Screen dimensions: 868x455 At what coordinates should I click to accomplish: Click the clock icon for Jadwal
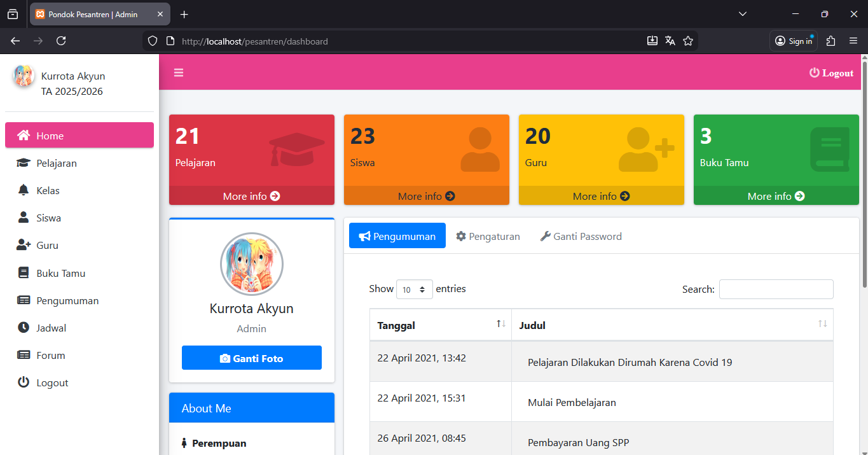click(x=24, y=328)
